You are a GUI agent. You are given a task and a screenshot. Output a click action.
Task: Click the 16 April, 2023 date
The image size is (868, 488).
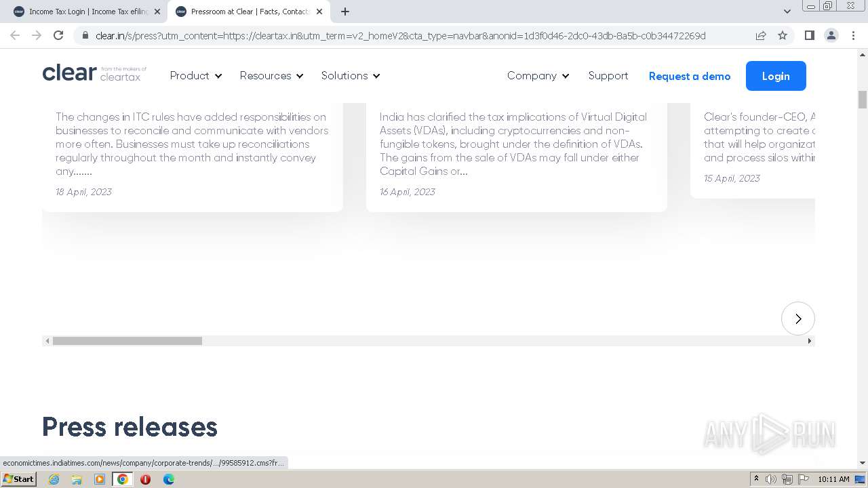point(408,192)
